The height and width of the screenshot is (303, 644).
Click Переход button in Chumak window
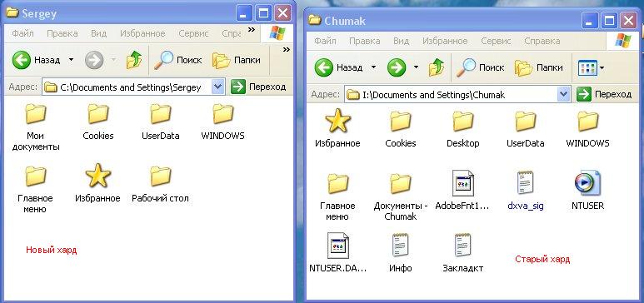[604, 94]
